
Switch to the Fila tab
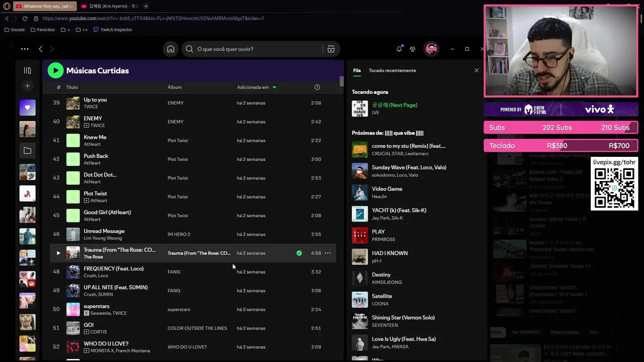coord(357,70)
